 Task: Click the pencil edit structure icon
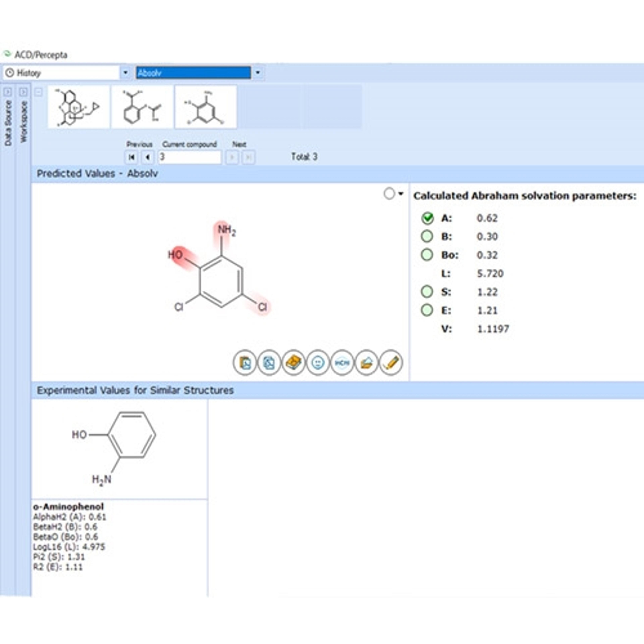tap(391, 362)
